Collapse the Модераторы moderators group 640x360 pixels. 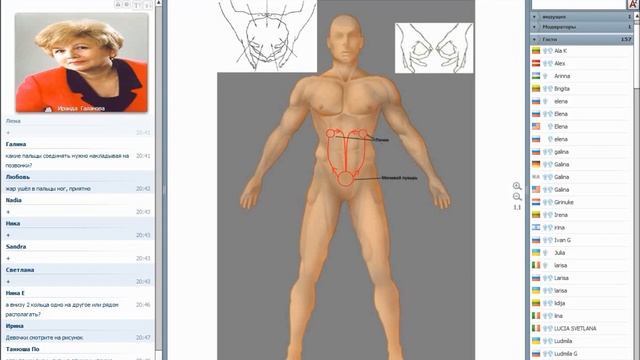click(x=534, y=27)
